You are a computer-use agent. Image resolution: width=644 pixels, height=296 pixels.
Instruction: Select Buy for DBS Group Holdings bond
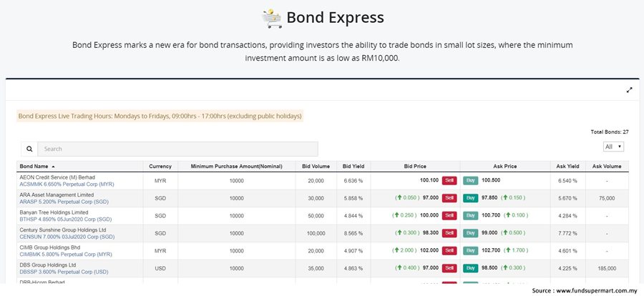pos(471,268)
